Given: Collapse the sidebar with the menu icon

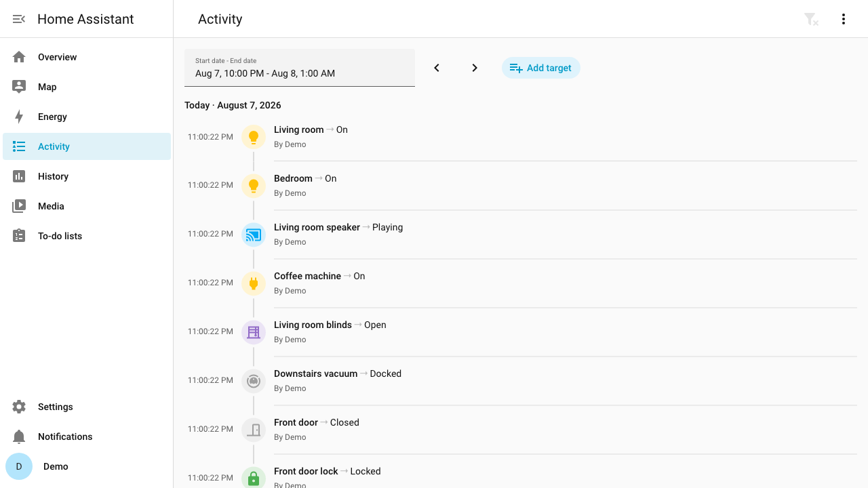Looking at the screenshot, I should tap(19, 19).
